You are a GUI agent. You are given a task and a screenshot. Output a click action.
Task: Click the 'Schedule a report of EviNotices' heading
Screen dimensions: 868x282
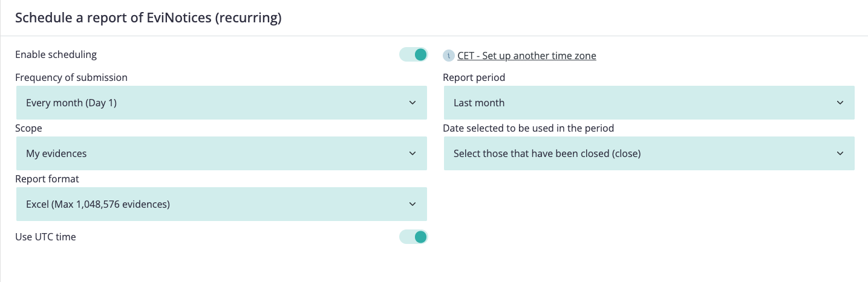[x=148, y=18]
